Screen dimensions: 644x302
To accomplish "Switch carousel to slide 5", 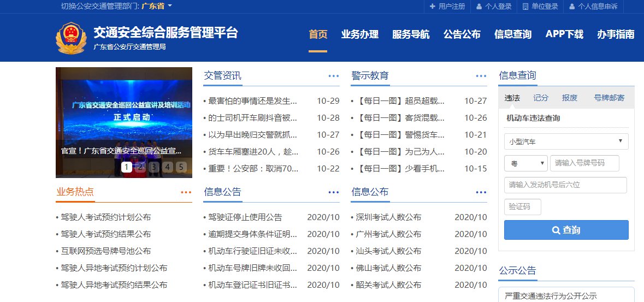I will point(181,167).
